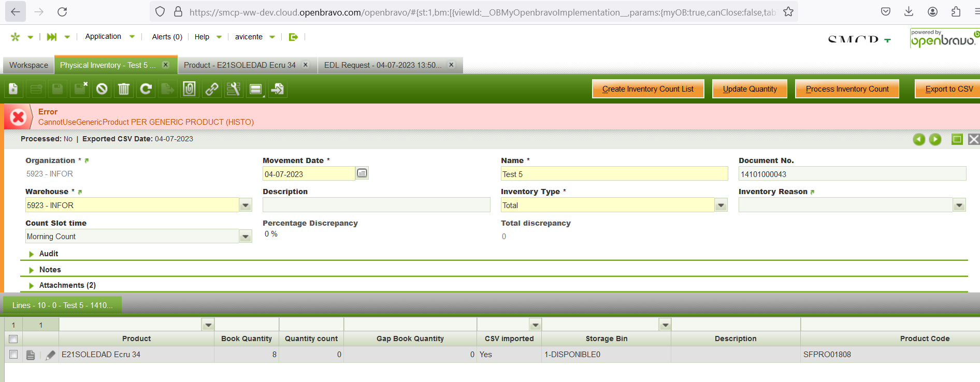This screenshot has height=382, width=980.
Task: Click the Update Quantity button
Action: 750,89
